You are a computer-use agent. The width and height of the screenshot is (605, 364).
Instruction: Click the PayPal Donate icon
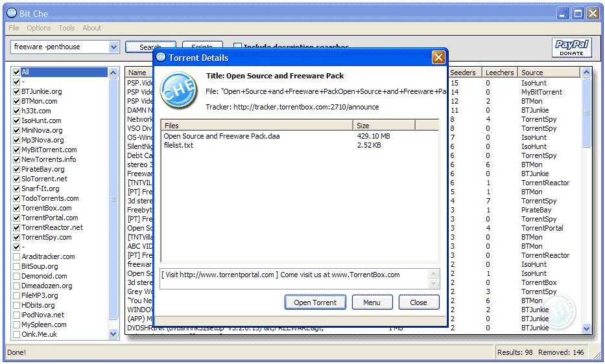[x=571, y=48]
